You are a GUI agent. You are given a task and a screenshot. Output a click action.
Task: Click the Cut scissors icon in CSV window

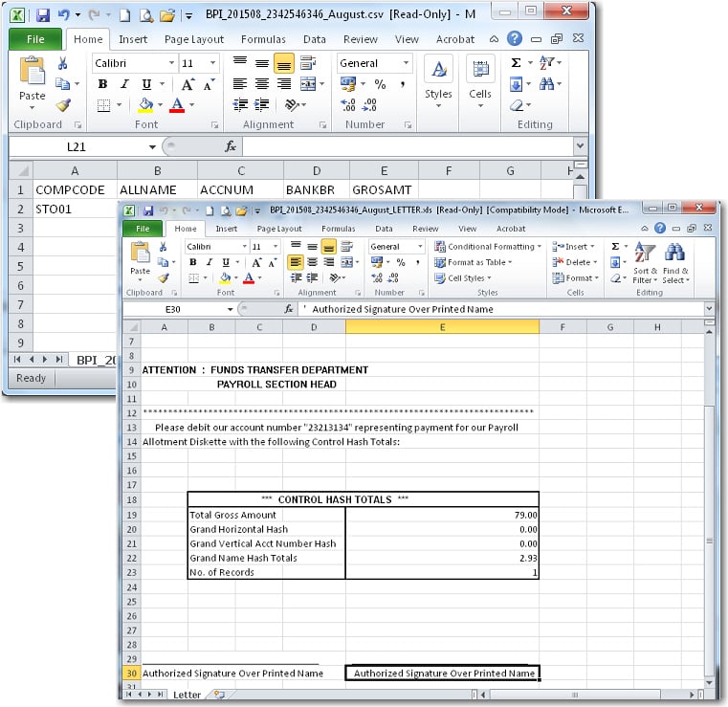pyautogui.click(x=62, y=63)
